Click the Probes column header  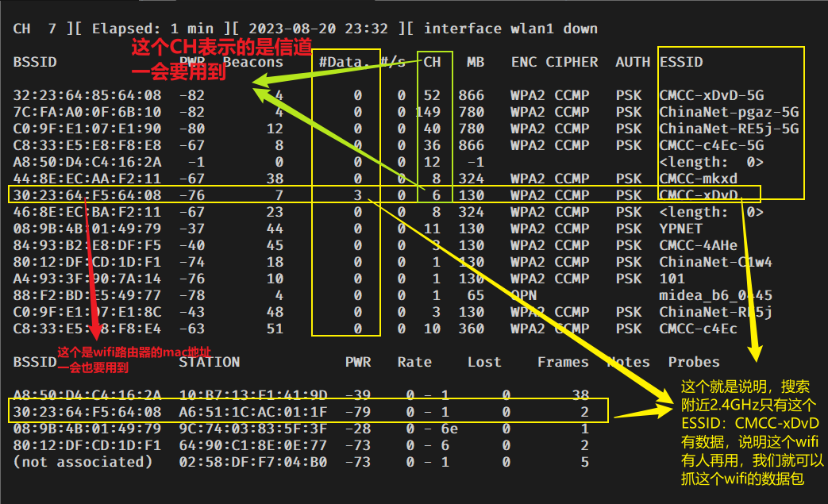[694, 362]
